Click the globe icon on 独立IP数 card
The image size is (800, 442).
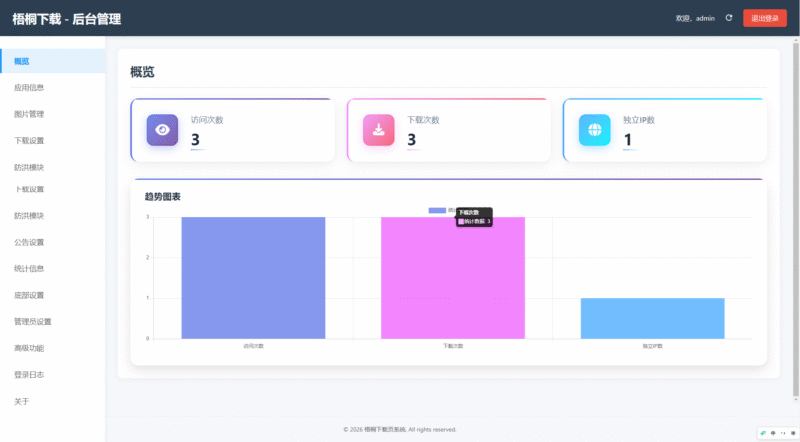pos(594,130)
